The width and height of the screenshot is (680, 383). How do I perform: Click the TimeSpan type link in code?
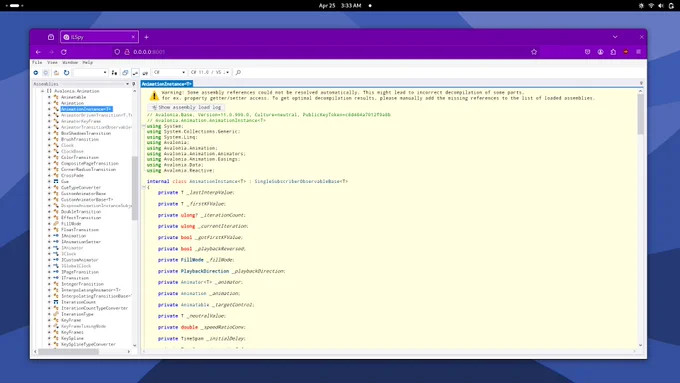pos(192,338)
